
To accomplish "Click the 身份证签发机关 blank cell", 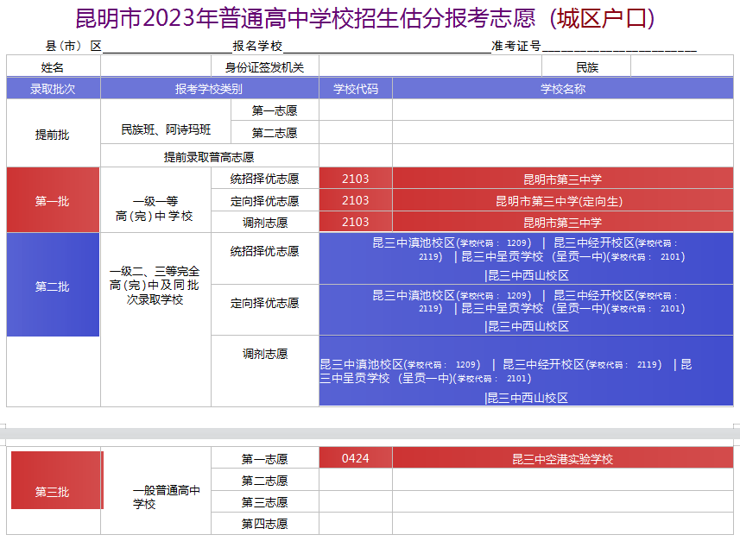I will point(430,66).
